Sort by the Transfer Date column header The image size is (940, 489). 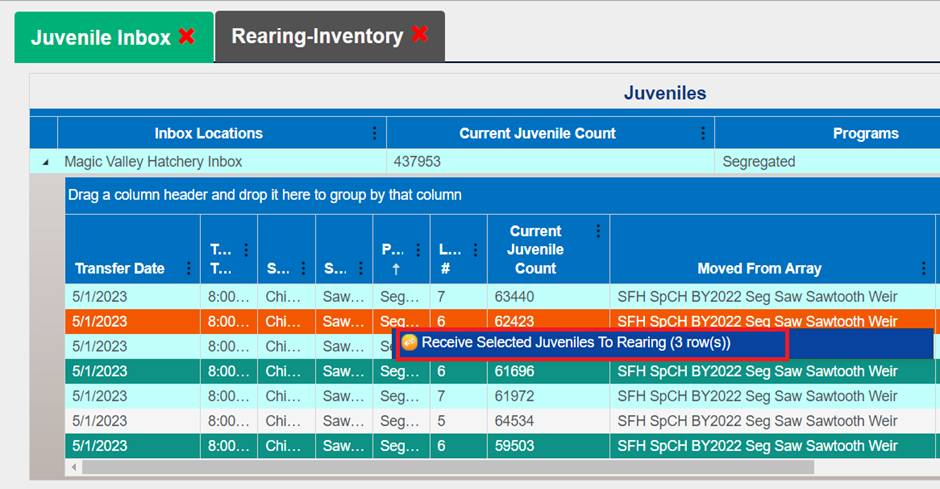pyautogui.click(x=119, y=268)
